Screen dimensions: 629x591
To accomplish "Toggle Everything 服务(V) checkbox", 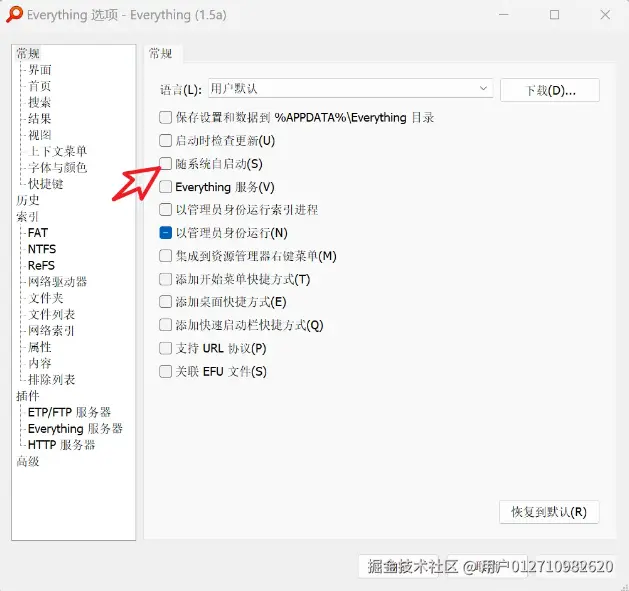I will tap(165, 187).
